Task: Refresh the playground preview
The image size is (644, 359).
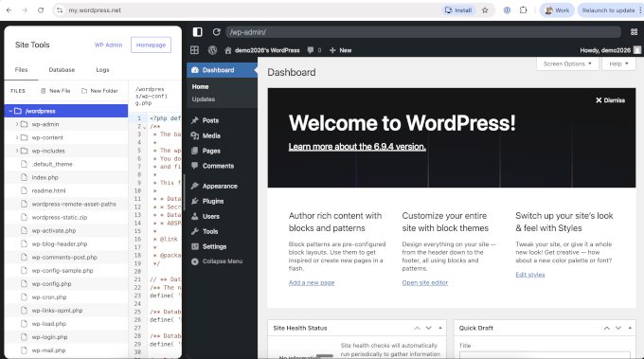Action: click(x=217, y=32)
